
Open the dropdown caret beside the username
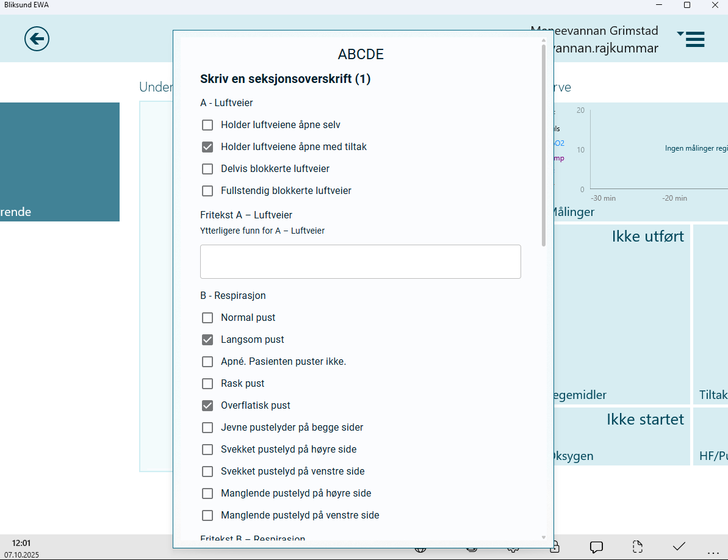coord(682,34)
